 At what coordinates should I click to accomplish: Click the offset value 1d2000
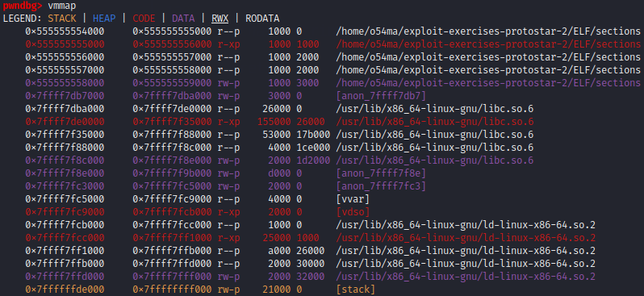coord(313,161)
